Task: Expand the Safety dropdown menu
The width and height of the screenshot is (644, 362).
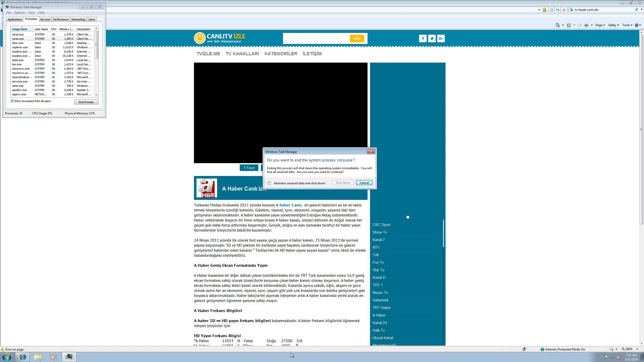Action: (613, 25)
